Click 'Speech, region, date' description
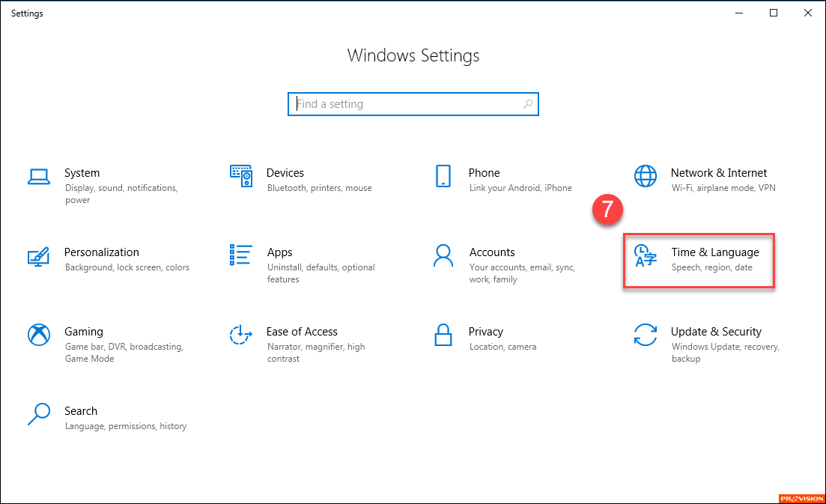The width and height of the screenshot is (826, 504). point(711,267)
